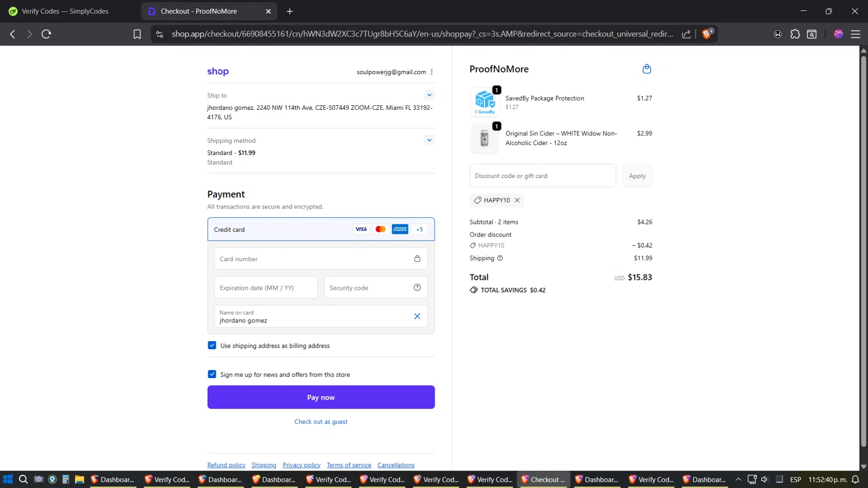The image size is (868, 488).
Task: Select the Checkout - ProofNoMore tab
Action: [x=209, y=11]
